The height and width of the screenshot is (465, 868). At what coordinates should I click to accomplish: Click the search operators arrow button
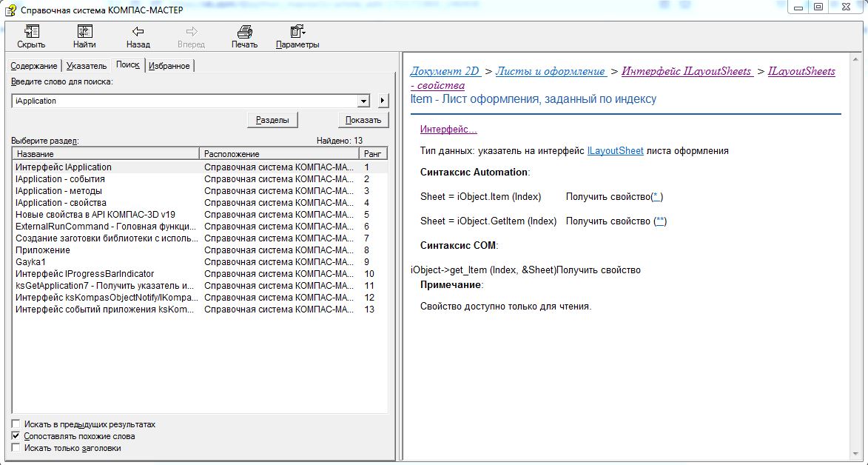click(x=383, y=101)
